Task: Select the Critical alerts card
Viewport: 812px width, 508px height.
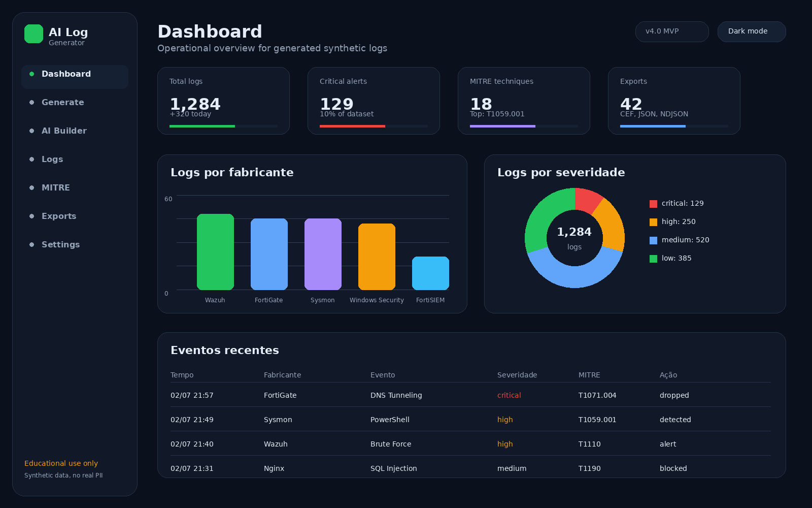Action: click(374, 101)
